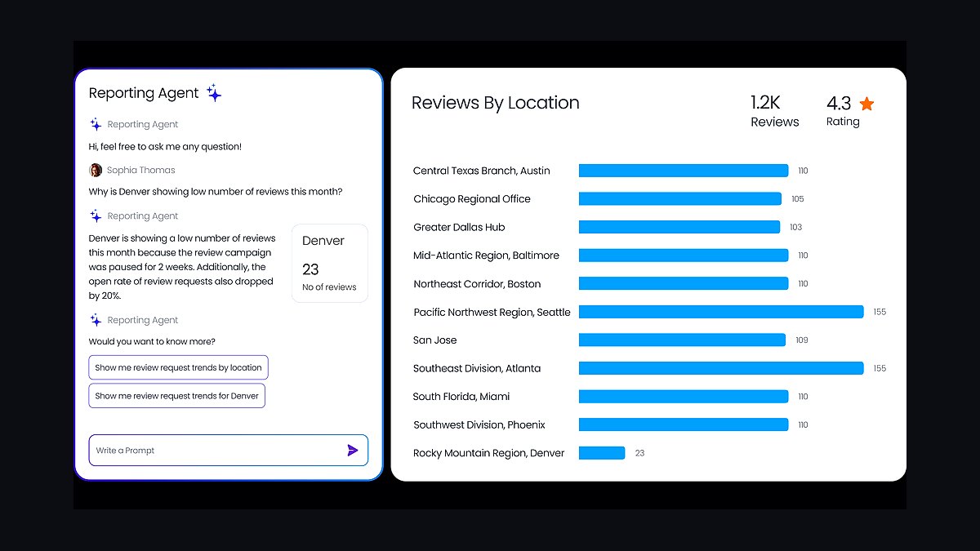The width and height of the screenshot is (980, 551).
Task: Click the 'Reviews By Location' heading
Action: (496, 103)
